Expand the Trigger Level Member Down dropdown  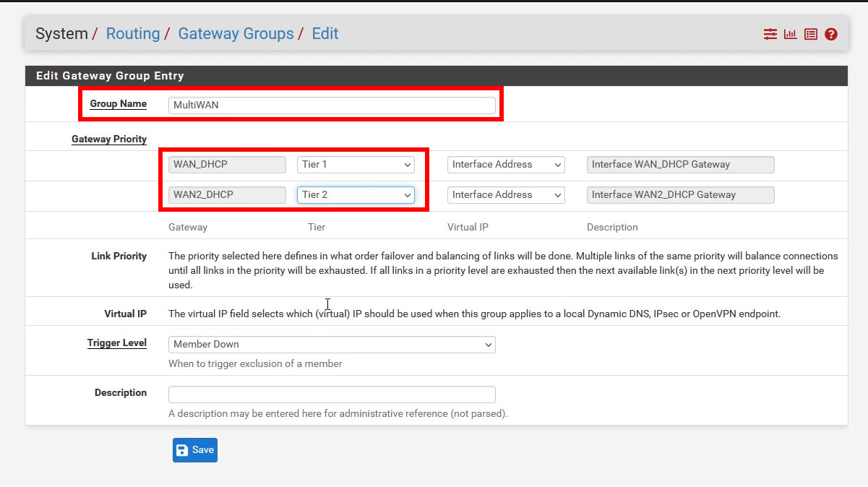[x=332, y=345]
